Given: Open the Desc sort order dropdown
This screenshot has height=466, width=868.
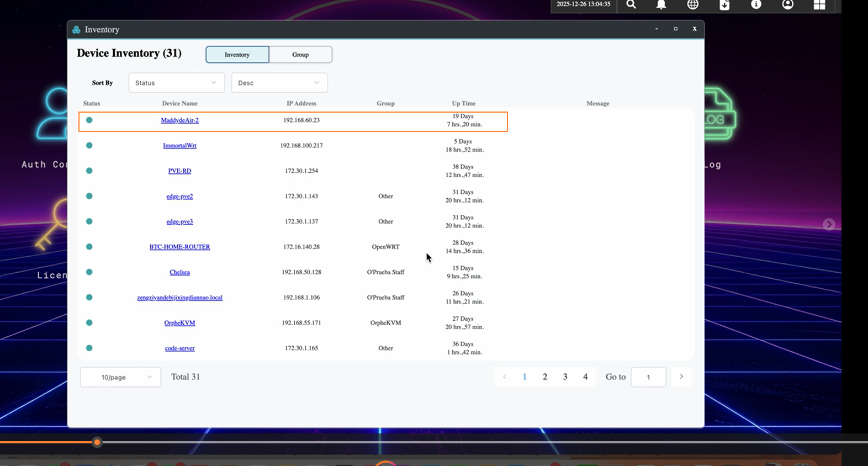Looking at the screenshot, I should pos(279,83).
